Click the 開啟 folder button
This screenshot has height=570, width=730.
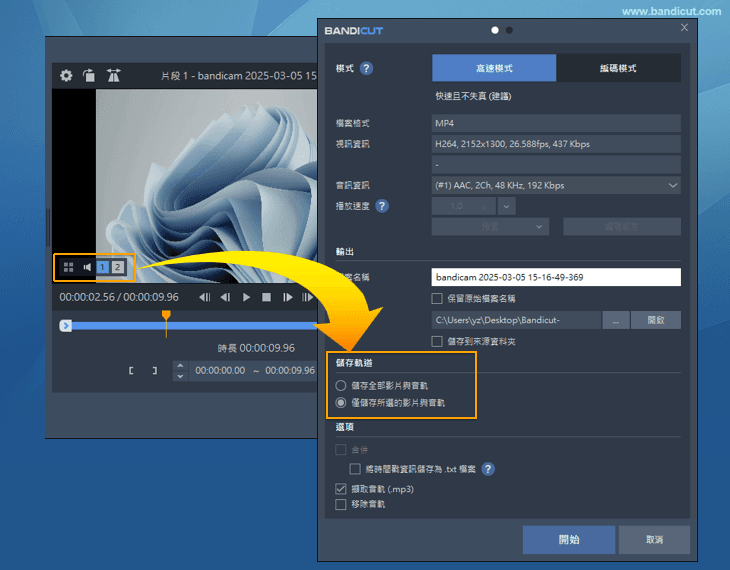656,320
